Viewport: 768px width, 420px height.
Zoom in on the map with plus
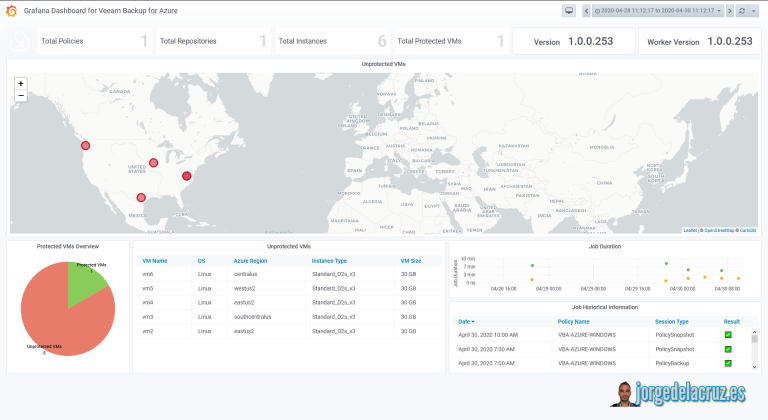pos(21,84)
